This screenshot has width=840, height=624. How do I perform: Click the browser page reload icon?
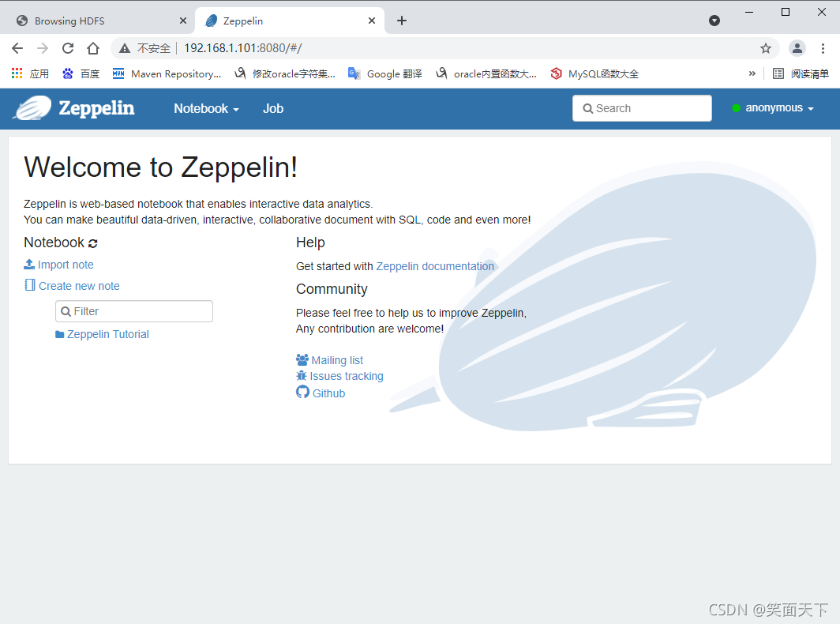67,48
